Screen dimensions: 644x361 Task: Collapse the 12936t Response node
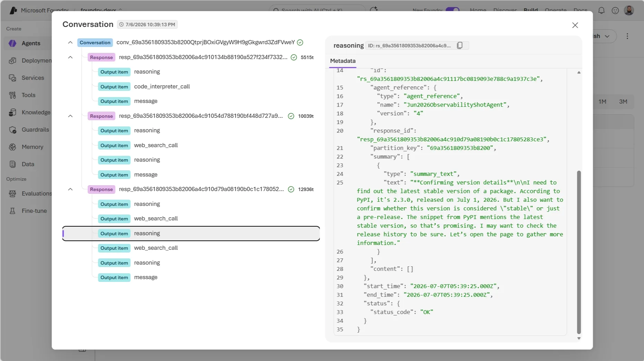(x=70, y=189)
